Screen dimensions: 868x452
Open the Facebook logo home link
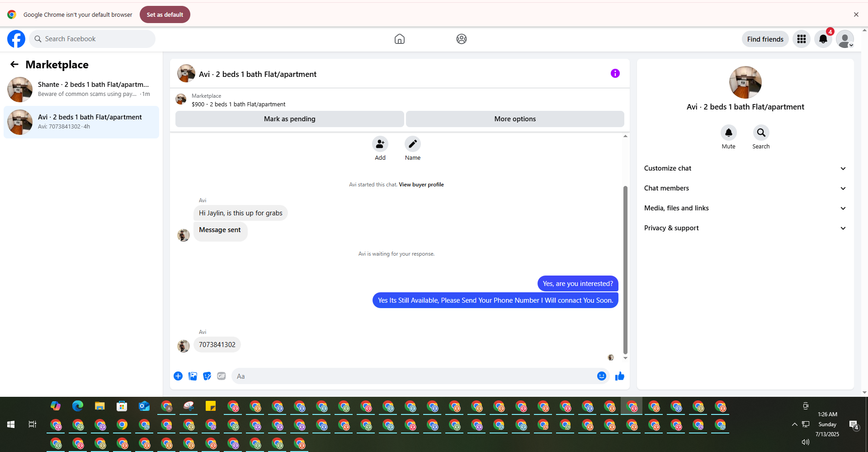16,39
